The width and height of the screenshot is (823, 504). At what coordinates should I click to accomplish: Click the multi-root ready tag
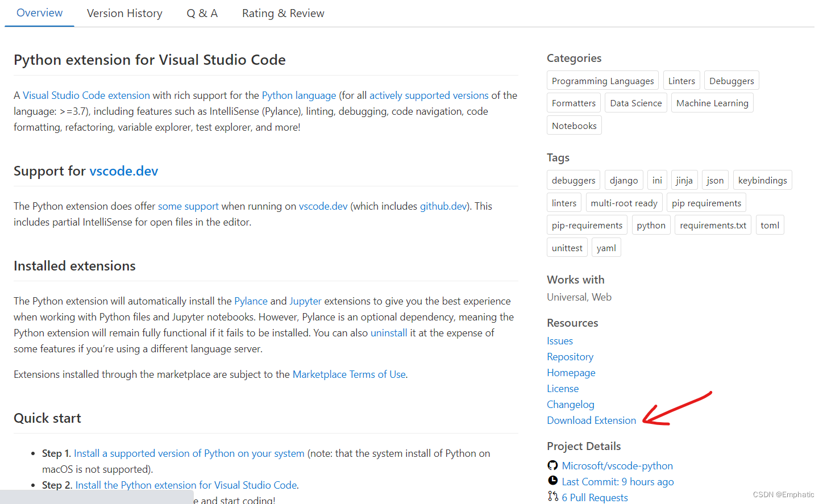[624, 203]
